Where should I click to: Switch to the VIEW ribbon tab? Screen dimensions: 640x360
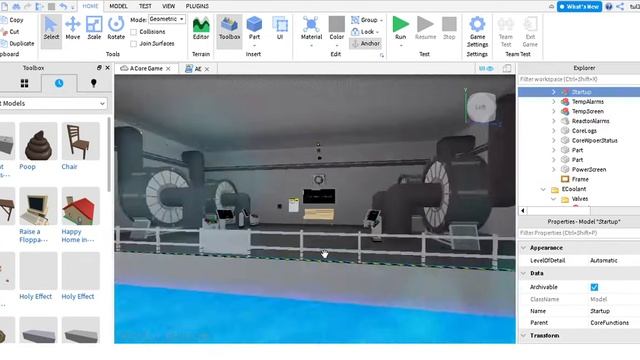168,6
